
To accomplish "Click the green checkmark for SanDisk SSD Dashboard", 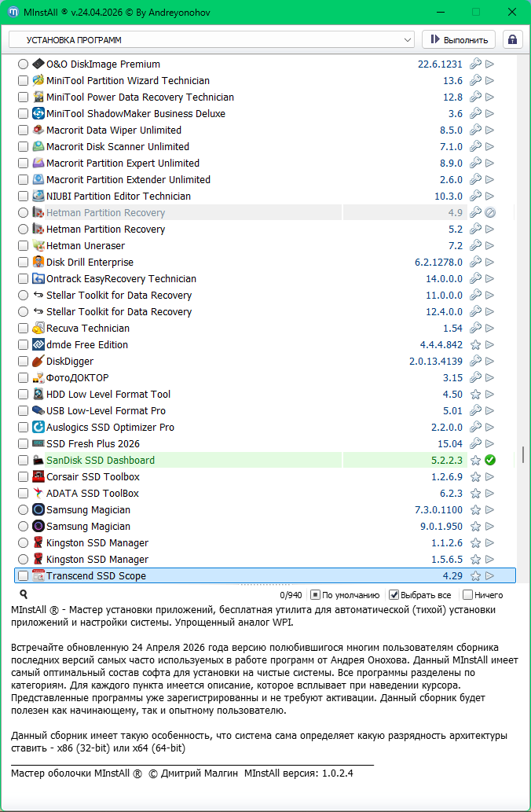I will (490, 461).
